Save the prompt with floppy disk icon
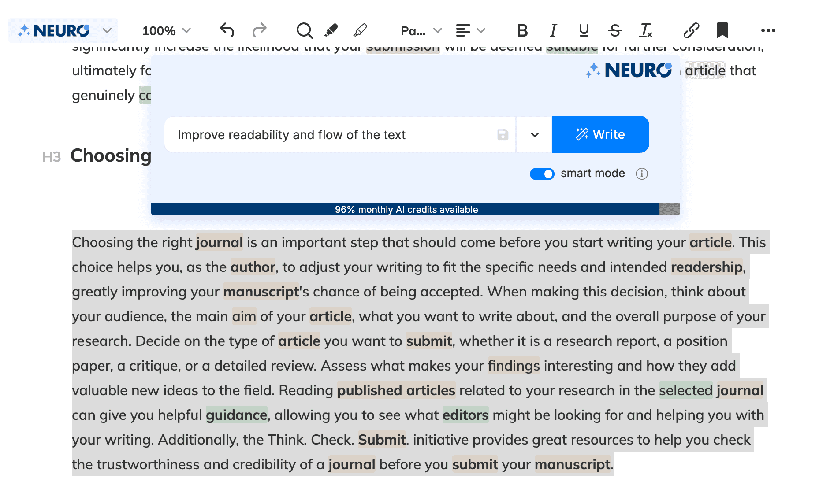The image size is (819, 504). (503, 135)
